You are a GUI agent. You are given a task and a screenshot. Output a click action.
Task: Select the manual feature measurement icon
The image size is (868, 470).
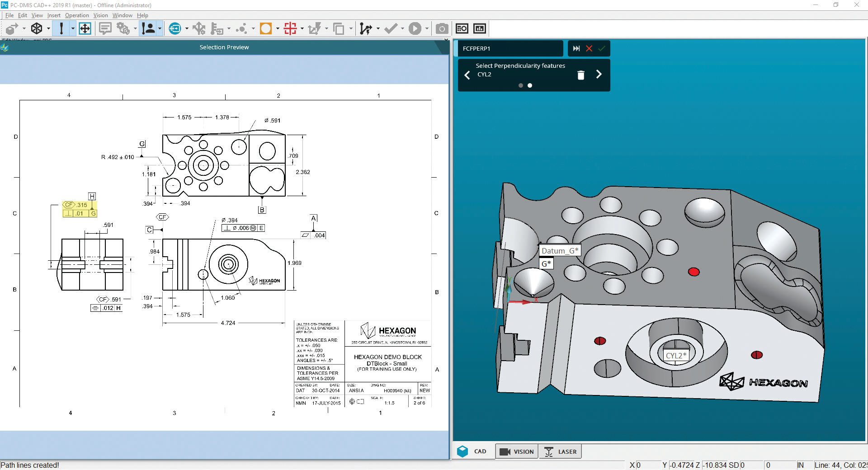tap(149, 28)
